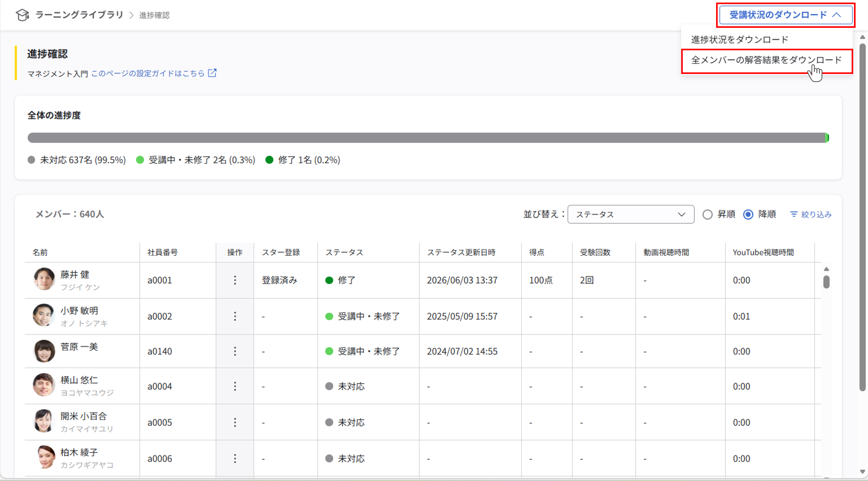The height and width of the screenshot is (481, 868).
Task: Click the 受講中・未修了 2名 legend entry
Action: (195, 160)
